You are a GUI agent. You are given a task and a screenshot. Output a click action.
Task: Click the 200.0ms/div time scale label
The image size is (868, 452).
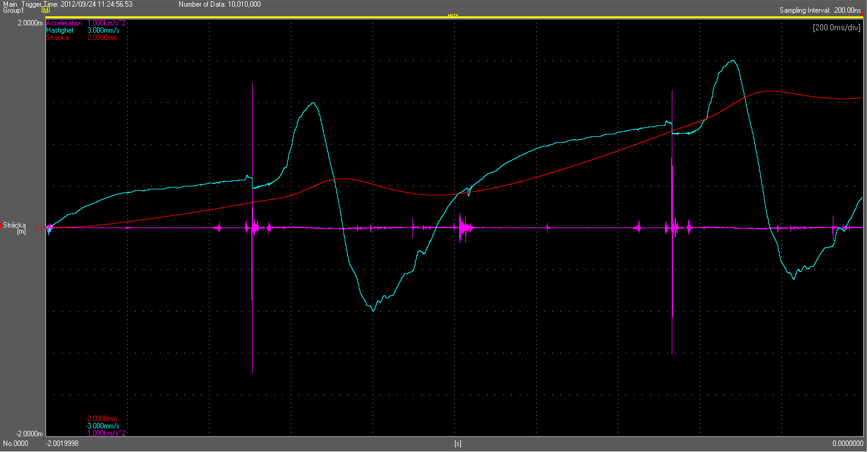click(x=836, y=28)
